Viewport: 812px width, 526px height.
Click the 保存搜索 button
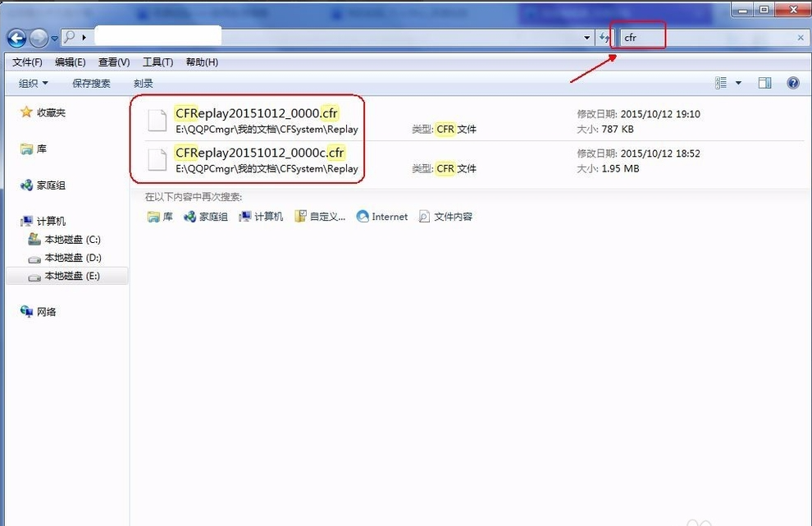coord(91,83)
